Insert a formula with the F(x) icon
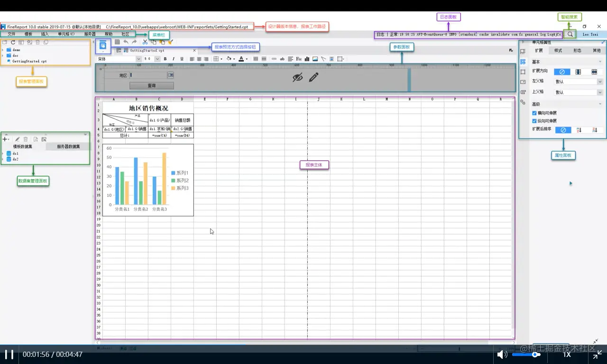This screenshot has height=364, width=607. pyautogui.click(x=299, y=59)
